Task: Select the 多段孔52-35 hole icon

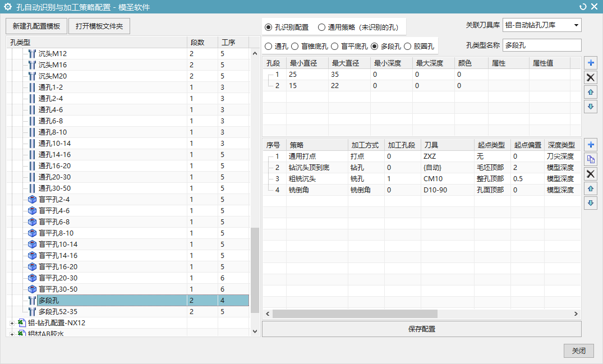Action: coord(33,312)
